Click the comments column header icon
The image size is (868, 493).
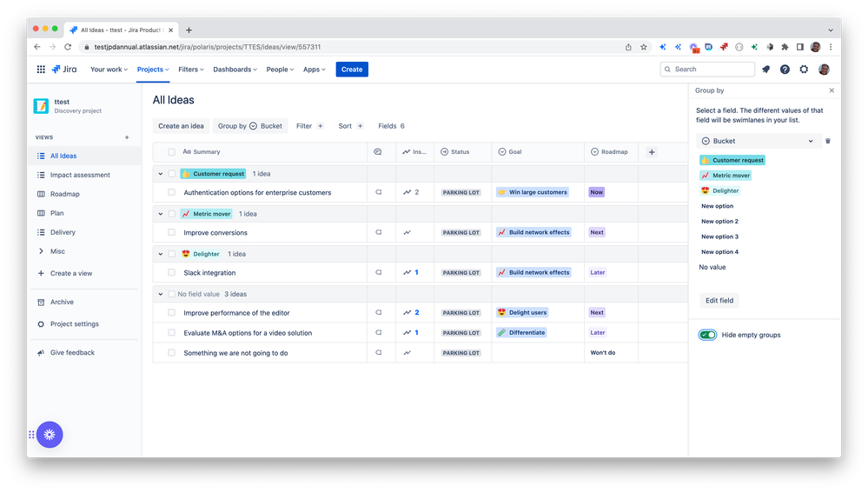[x=378, y=152]
